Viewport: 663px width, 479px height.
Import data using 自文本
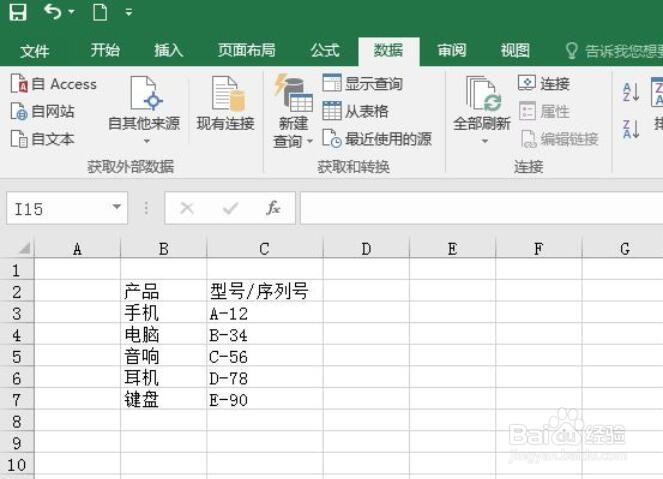click(x=42, y=139)
